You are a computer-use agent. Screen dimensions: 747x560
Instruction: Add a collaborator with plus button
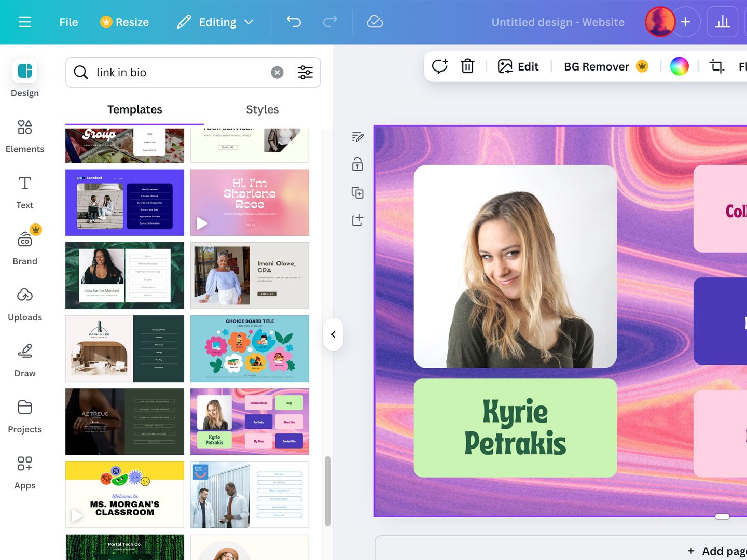click(x=685, y=22)
